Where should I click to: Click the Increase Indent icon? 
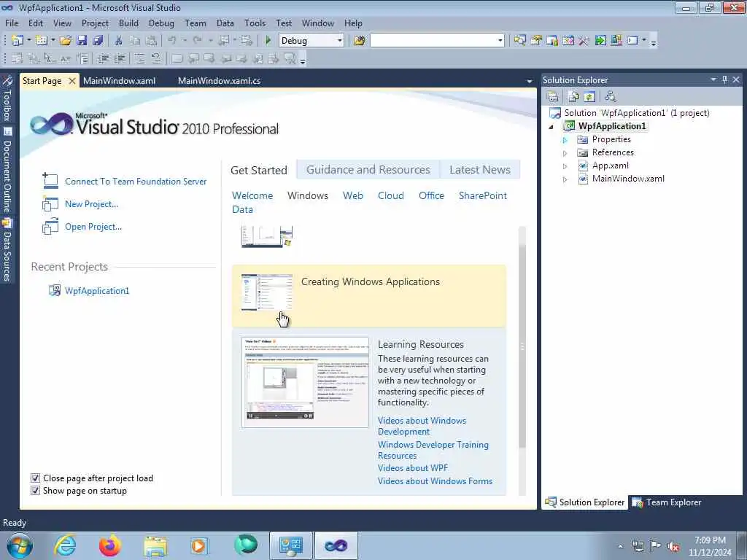click(120, 58)
